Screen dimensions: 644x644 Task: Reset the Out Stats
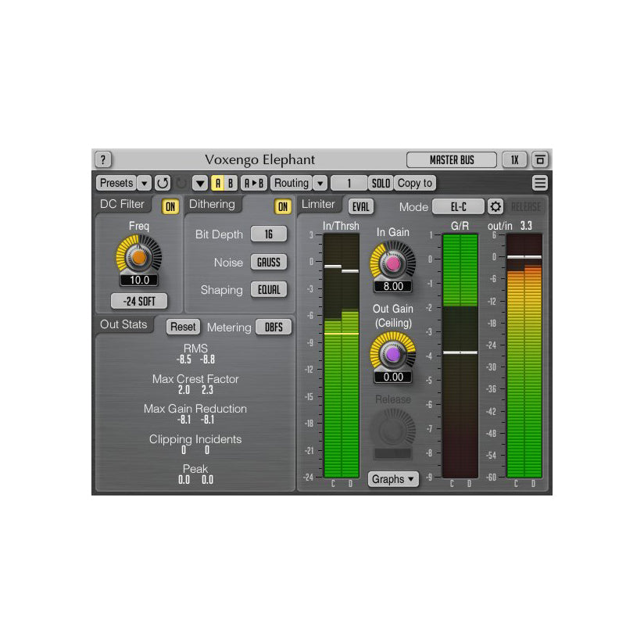[x=183, y=327]
